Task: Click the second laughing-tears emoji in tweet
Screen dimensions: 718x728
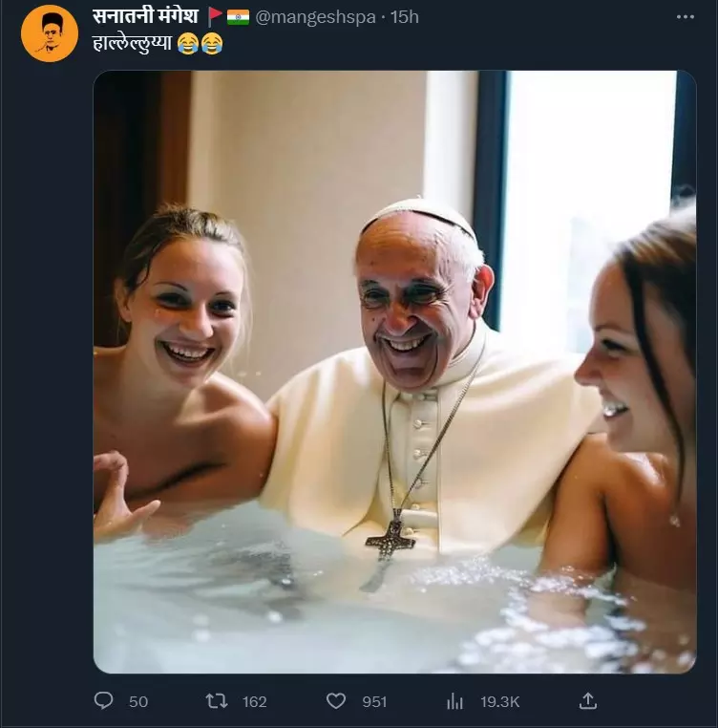Action: [x=212, y=44]
